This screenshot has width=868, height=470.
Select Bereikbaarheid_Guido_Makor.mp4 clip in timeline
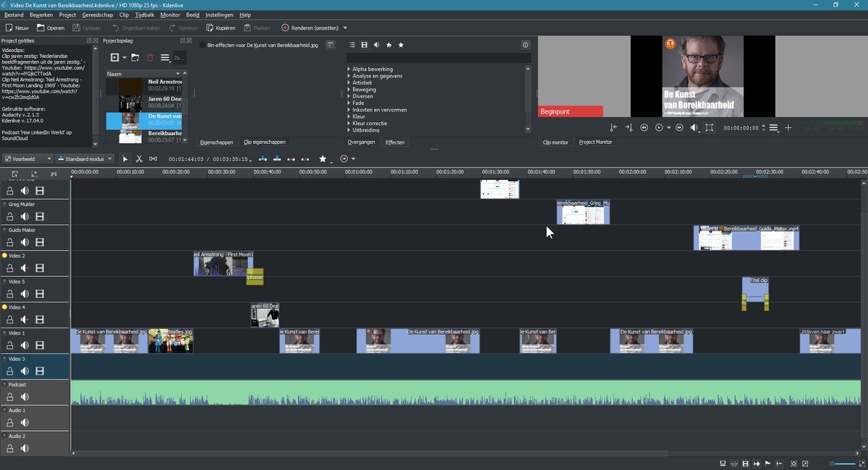pyautogui.click(x=746, y=238)
